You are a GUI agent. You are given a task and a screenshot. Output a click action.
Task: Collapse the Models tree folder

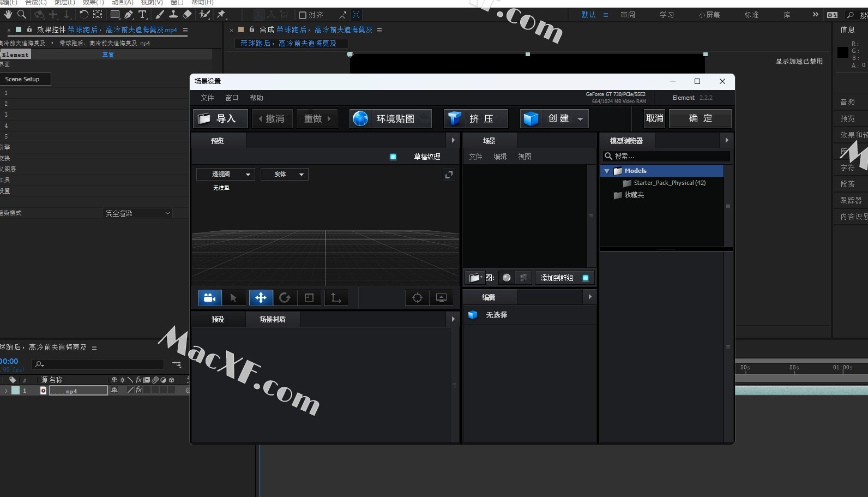point(606,171)
